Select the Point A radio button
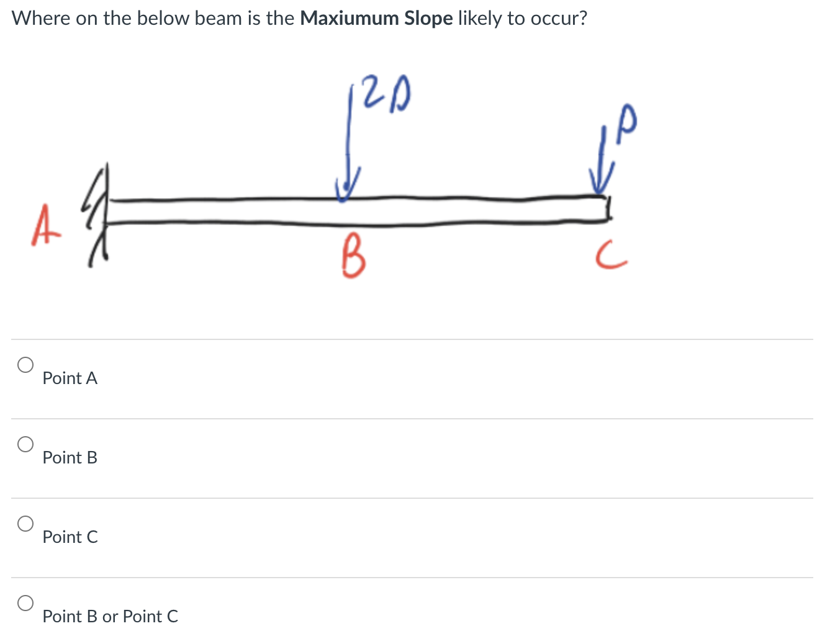This screenshot has height=644, width=817. pyautogui.click(x=25, y=364)
